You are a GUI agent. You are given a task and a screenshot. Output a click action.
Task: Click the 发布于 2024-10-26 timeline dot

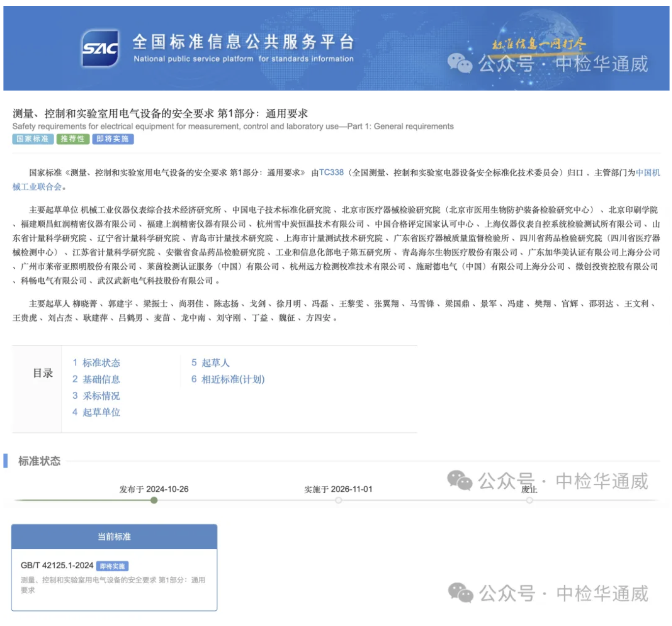pyautogui.click(x=154, y=501)
